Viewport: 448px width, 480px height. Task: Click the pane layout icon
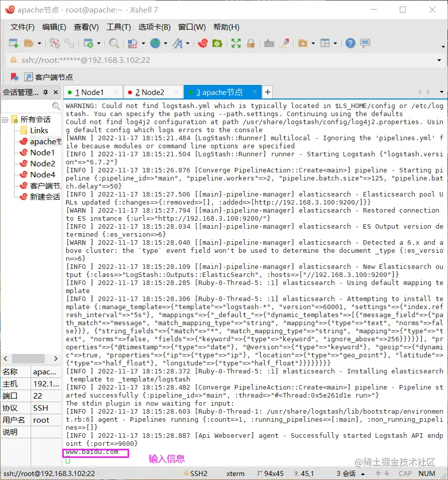(325, 43)
